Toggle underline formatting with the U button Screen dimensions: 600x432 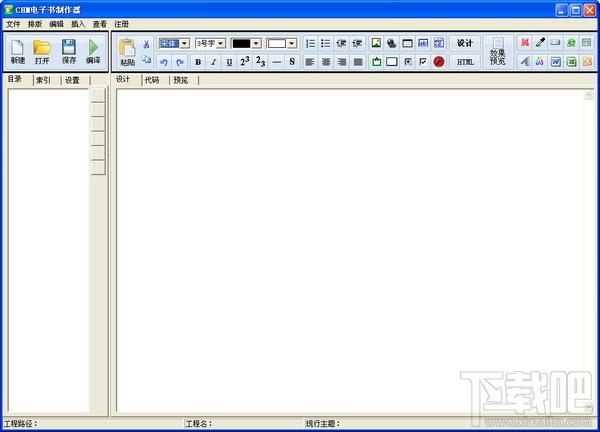[x=229, y=62]
